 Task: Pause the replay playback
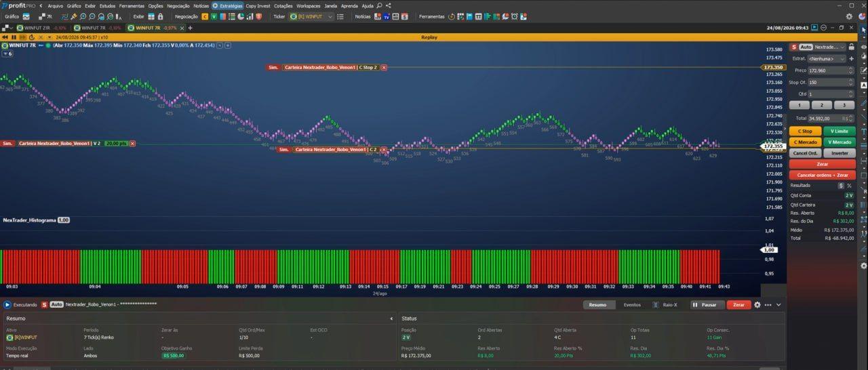tap(14, 37)
